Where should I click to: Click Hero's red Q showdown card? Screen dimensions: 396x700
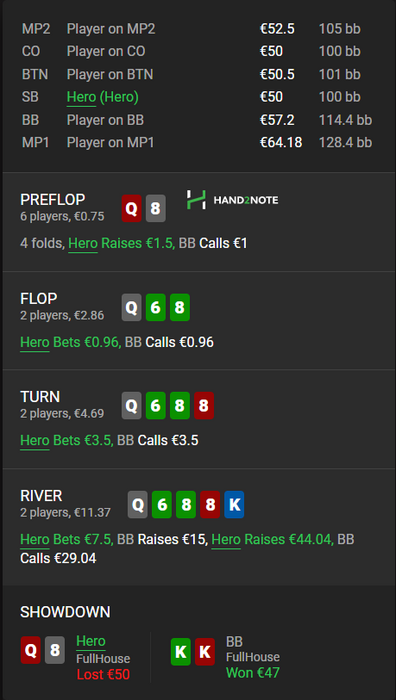point(30,650)
